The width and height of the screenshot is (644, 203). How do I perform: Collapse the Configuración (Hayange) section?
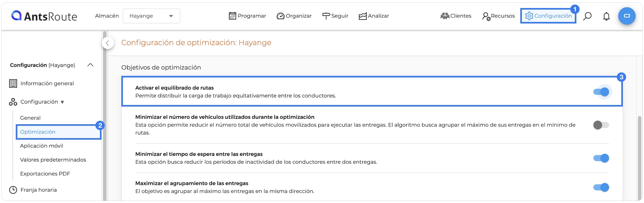(90, 65)
